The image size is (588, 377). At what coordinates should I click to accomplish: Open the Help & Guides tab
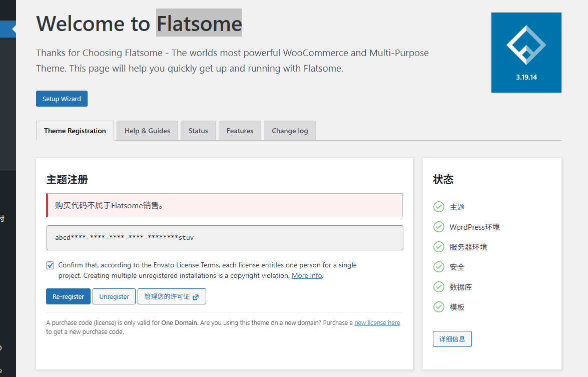[x=147, y=131]
